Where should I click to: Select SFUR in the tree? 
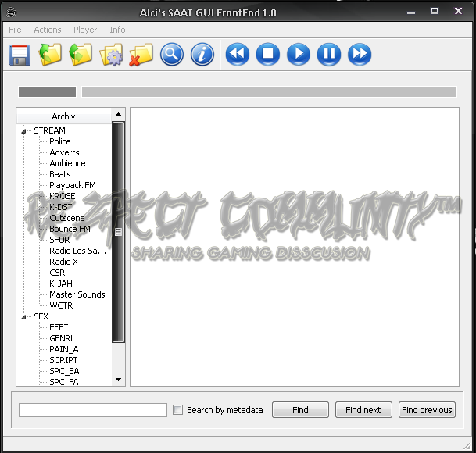tap(59, 240)
